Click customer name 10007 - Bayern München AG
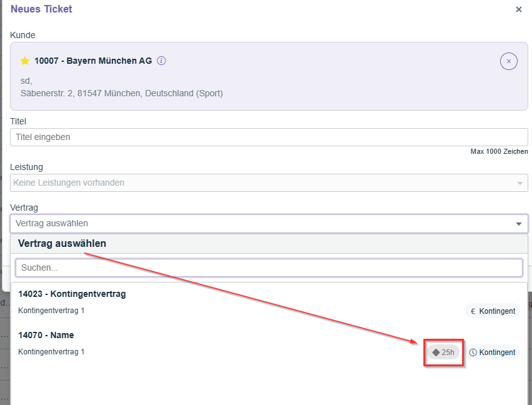Image resolution: width=532 pixels, height=405 pixels. pos(93,61)
